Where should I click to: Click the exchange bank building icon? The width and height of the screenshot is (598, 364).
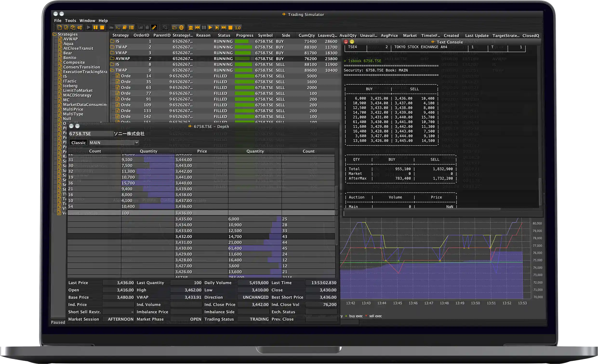pos(191,28)
